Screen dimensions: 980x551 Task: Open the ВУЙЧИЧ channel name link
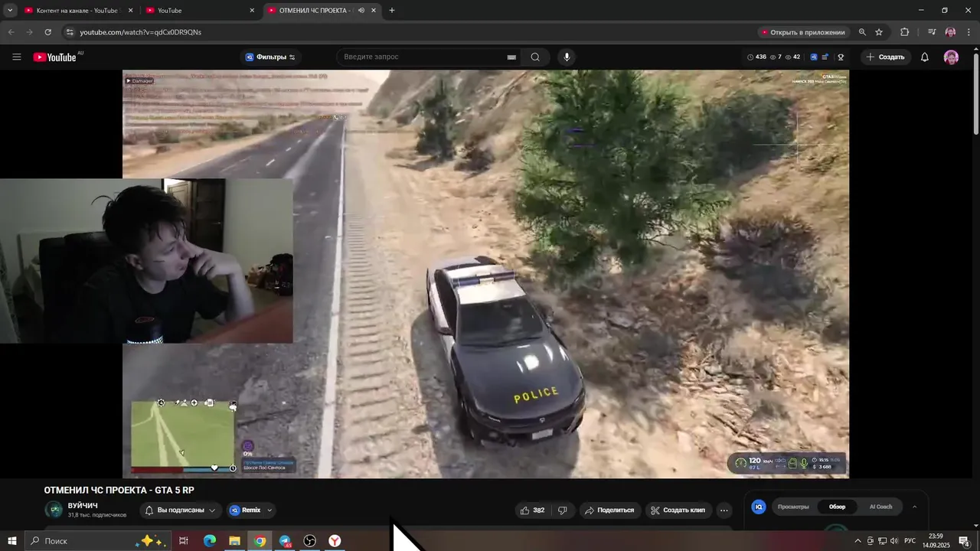point(83,506)
